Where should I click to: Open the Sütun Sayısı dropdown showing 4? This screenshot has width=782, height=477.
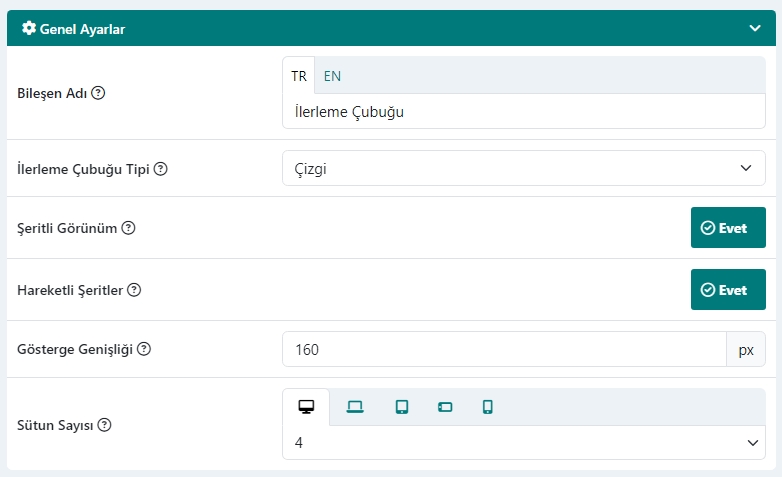(x=524, y=443)
